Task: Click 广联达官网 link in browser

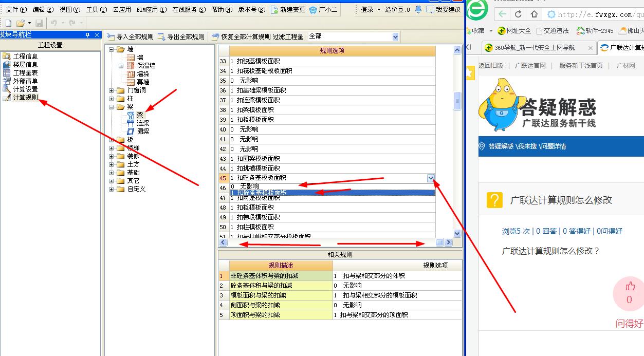Action: point(530,65)
